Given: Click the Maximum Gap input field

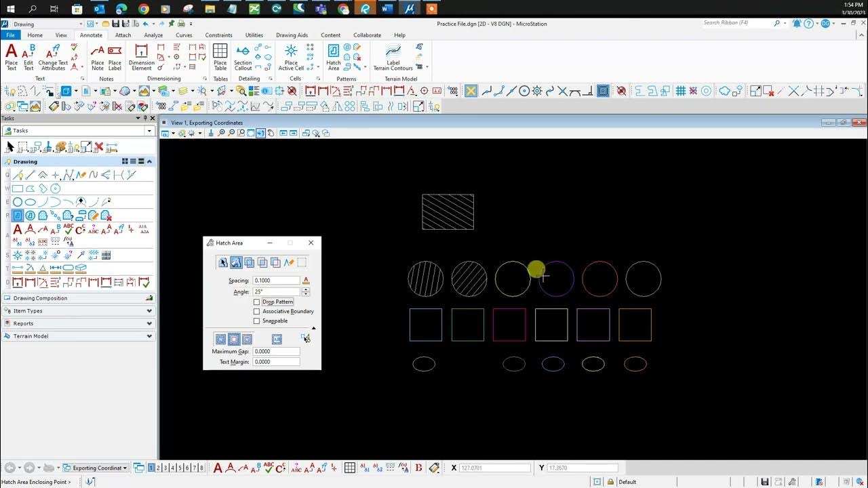Looking at the screenshot, I should pos(276,351).
